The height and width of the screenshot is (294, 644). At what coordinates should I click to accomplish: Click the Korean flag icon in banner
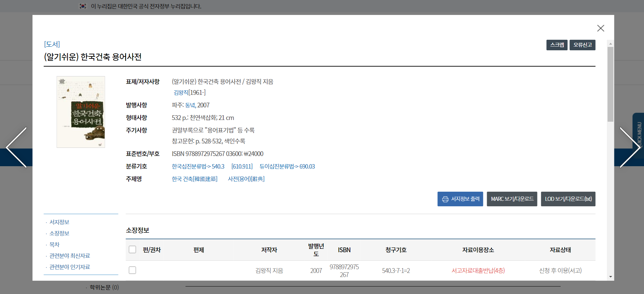tap(83, 6)
